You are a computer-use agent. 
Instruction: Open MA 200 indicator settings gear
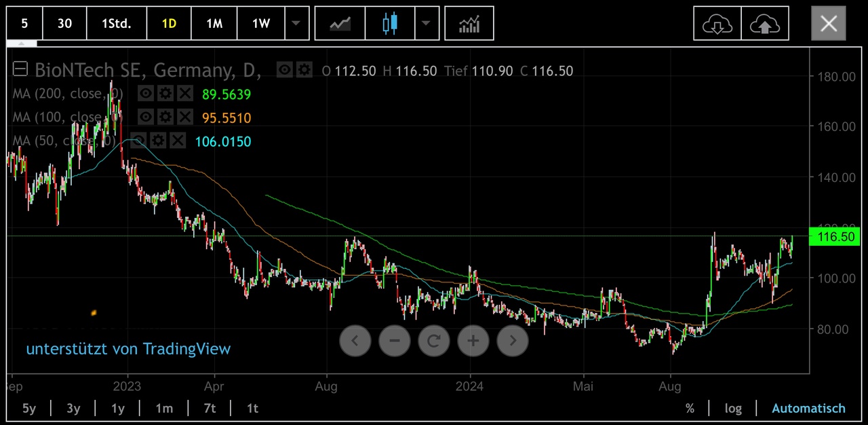click(165, 94)
